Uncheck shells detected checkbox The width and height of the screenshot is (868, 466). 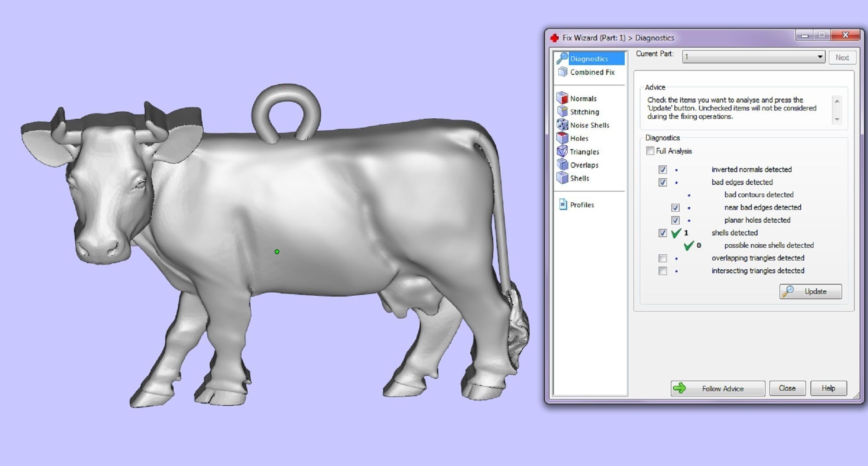click(x=663, y=233)
